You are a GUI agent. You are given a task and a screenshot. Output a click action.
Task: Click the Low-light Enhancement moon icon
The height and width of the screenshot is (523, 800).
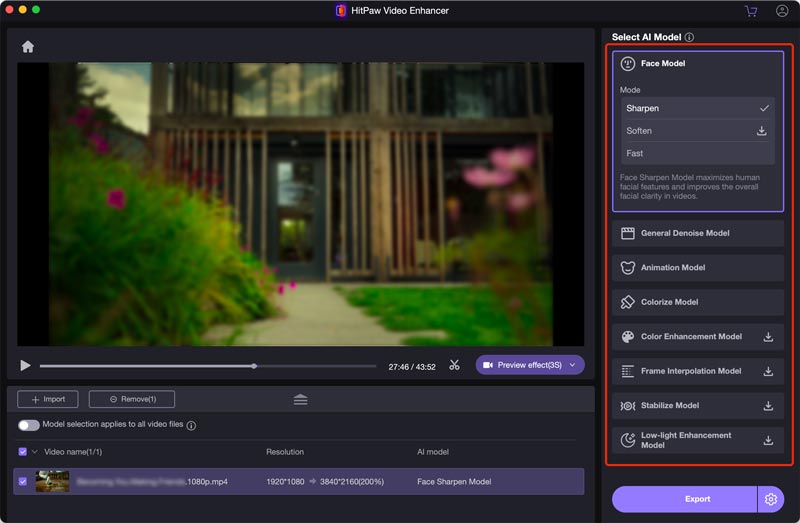coord(628,440)
